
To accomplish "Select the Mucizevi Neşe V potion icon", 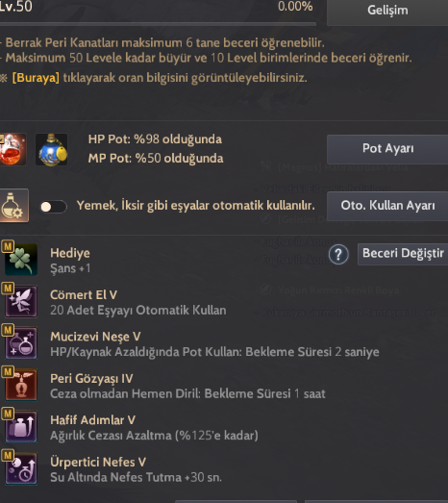I will (x=21, y=343).
